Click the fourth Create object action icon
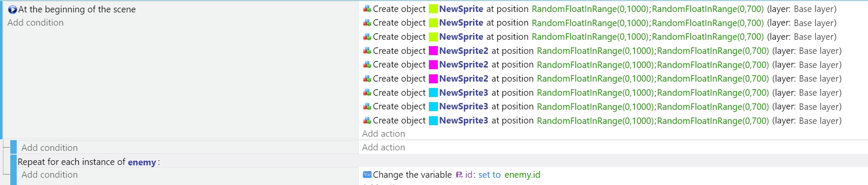This screenshot has width=868, height=185. pos(367,51)
